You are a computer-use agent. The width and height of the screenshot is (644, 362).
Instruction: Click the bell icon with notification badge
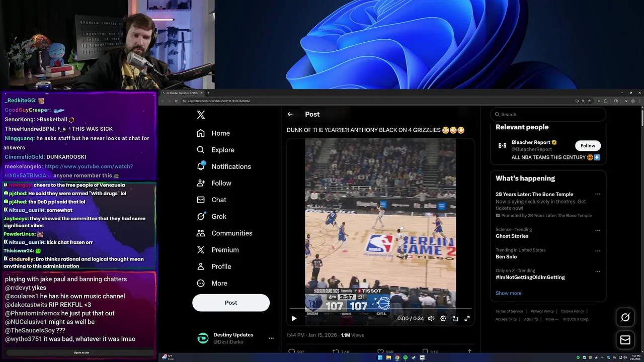(201, 166)
